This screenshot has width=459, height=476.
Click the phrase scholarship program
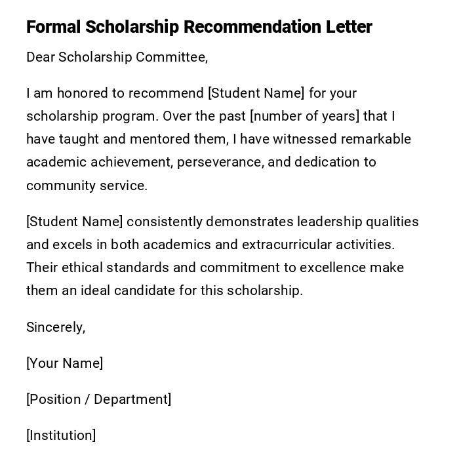click(x=92, y=116)
